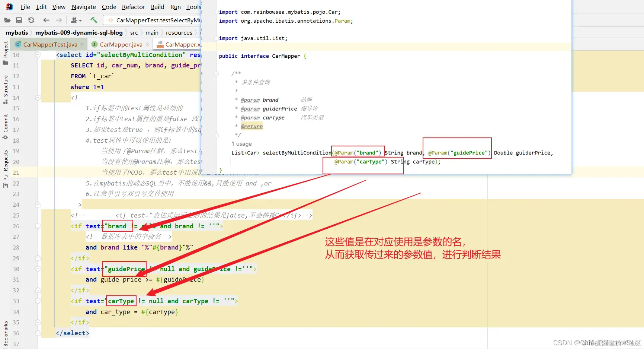Click the closing </select> tag
The width and height of the screenshot is (644, 349).
(73, 333)
